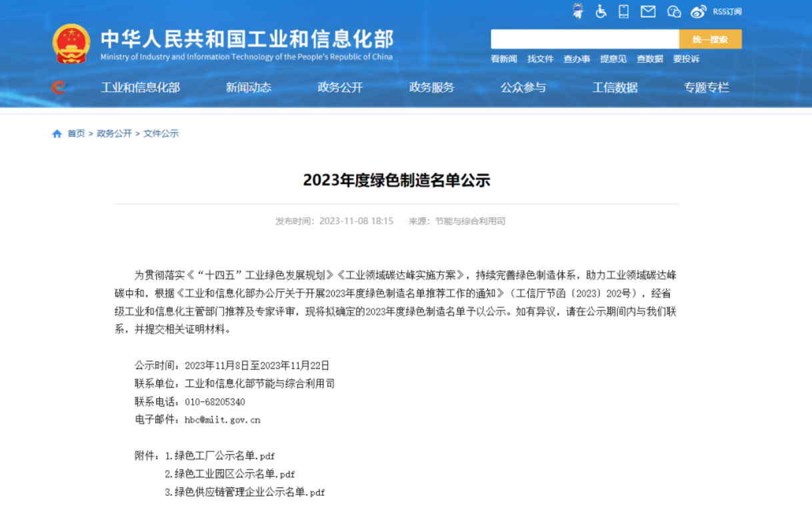Open the robot assistant icon
The image size is (812, 508).
click(578, 11)
